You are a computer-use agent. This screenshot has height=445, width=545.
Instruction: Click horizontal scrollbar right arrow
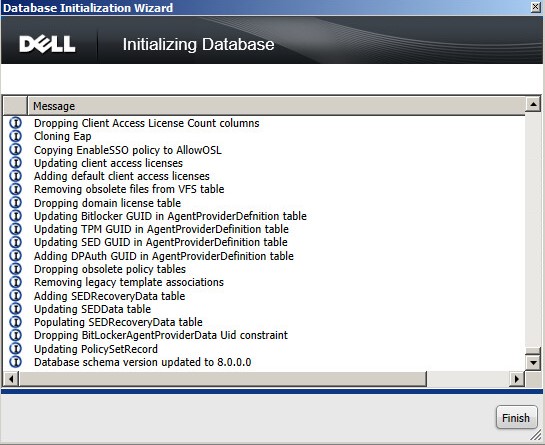(x=516, y=379)
